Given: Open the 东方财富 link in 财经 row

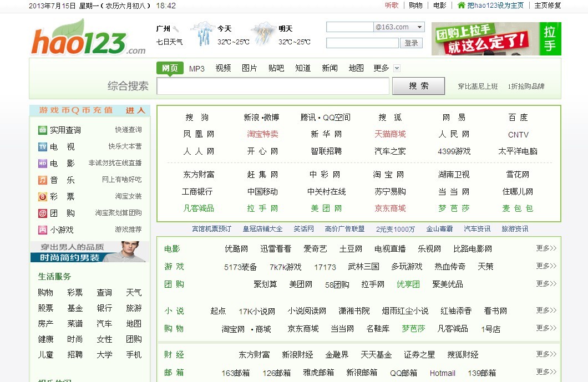Looking at the screenshot, I should (x=254, y=355).
